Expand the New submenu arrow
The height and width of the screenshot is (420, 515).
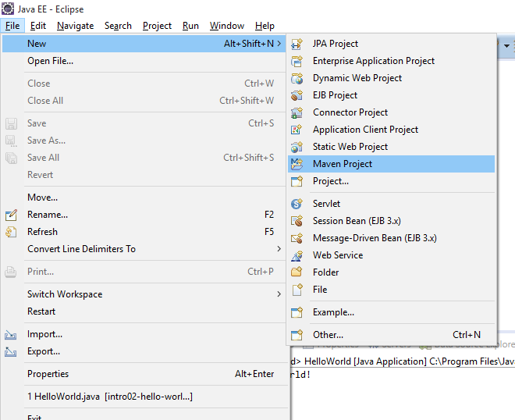(x=279, y=44)
